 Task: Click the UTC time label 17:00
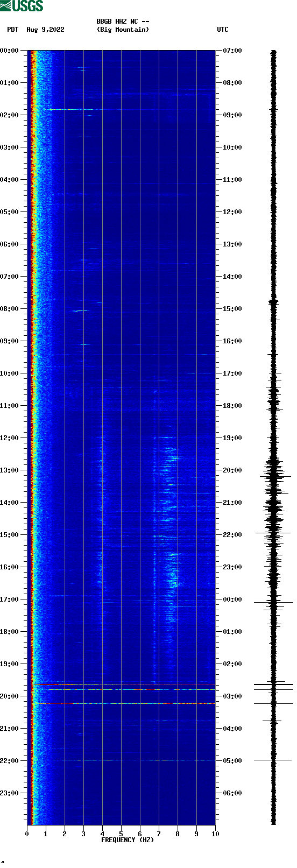pos(232,373)
